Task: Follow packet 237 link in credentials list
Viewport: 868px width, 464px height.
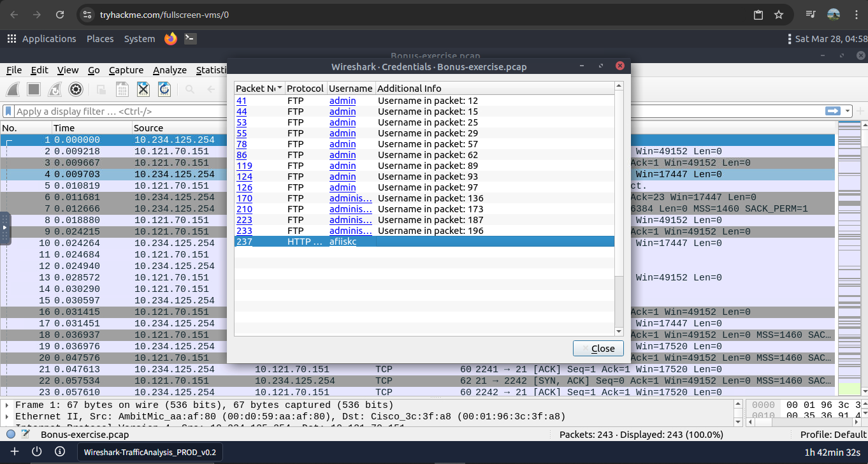Action: click(244, 242)
